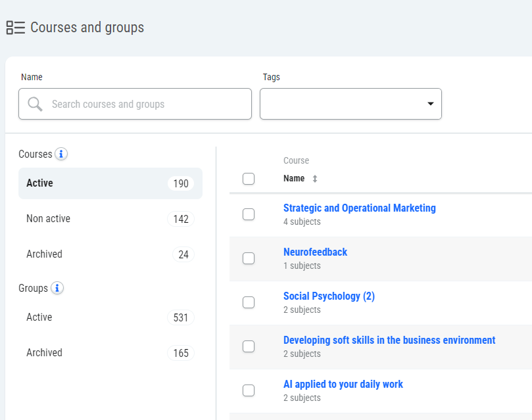Click the Courses info icon
The width and height of the screenshot is (532, 420).
pyautogui.click(x=61, y=154)
